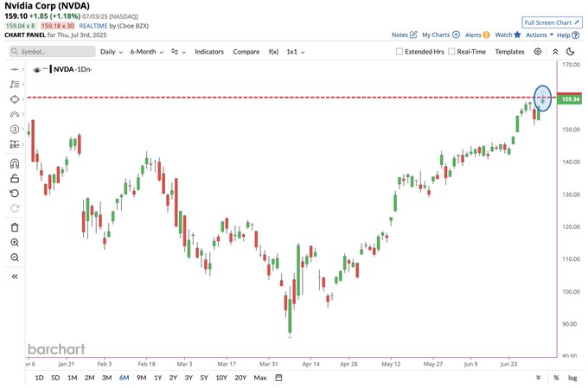Open the measurement tools icon
Screen dimensions: 588x388
(x=15, y=144)
